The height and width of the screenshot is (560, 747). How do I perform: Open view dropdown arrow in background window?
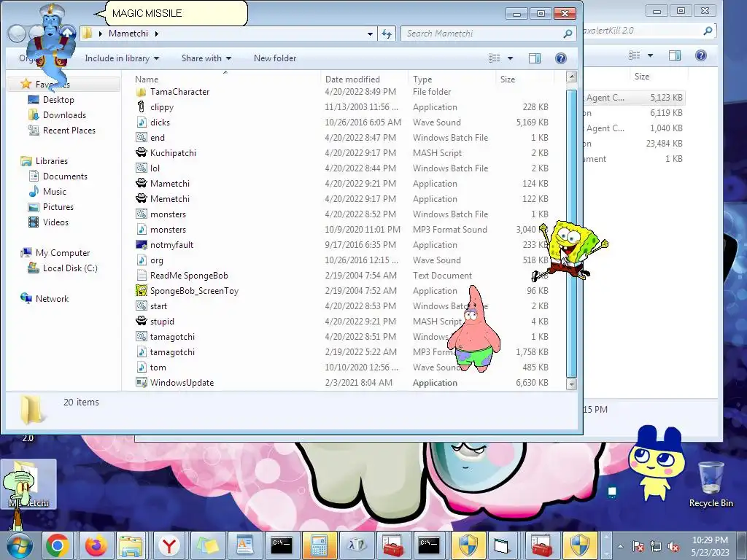click(x=650, y=55)
